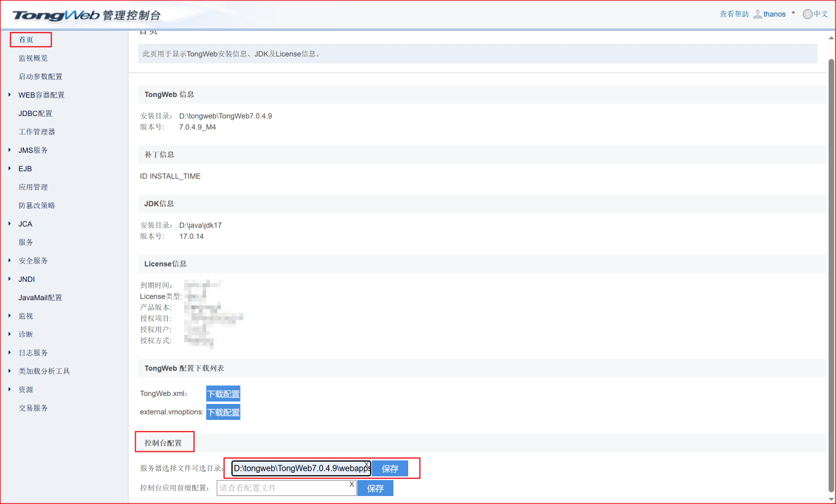Open 启动参数配置 in sidebar
The width and height of the screenshot is (836, 504).
(41, 77)
